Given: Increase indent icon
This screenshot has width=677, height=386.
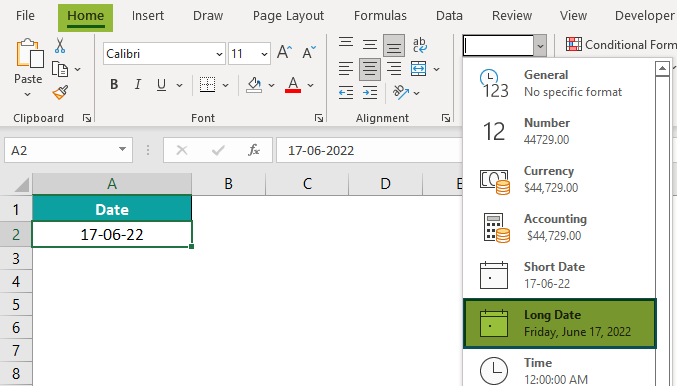Looking at the screenshot, I should pos(370,93).
